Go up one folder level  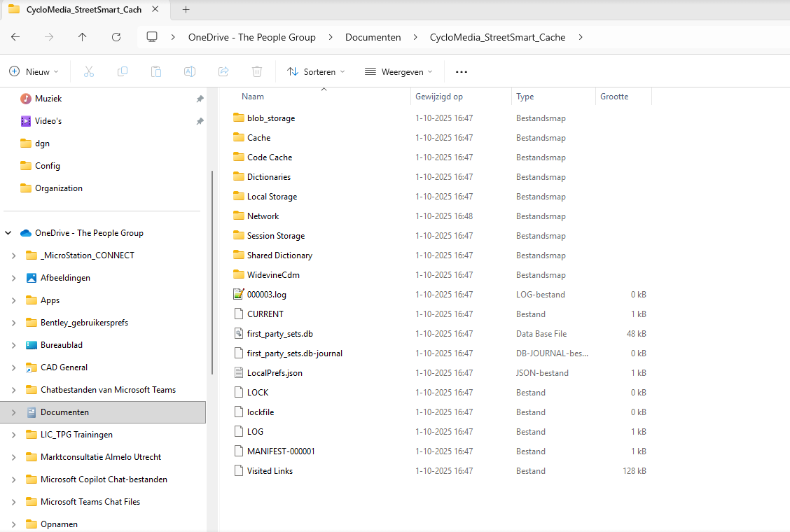[83, 37]
